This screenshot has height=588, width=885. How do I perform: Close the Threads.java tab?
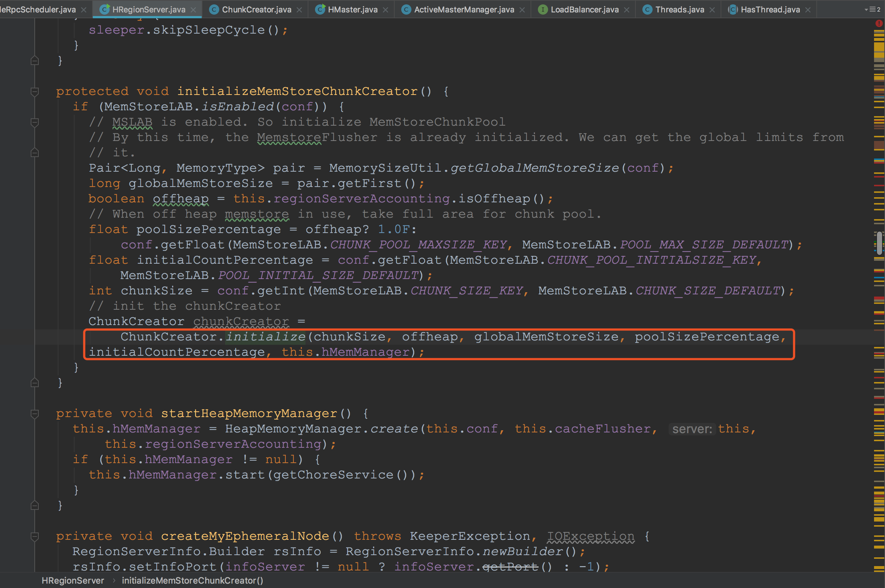712,10
